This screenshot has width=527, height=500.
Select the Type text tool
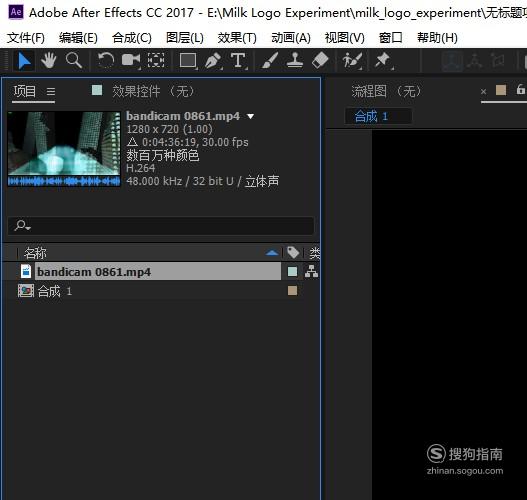click(238, 61)
